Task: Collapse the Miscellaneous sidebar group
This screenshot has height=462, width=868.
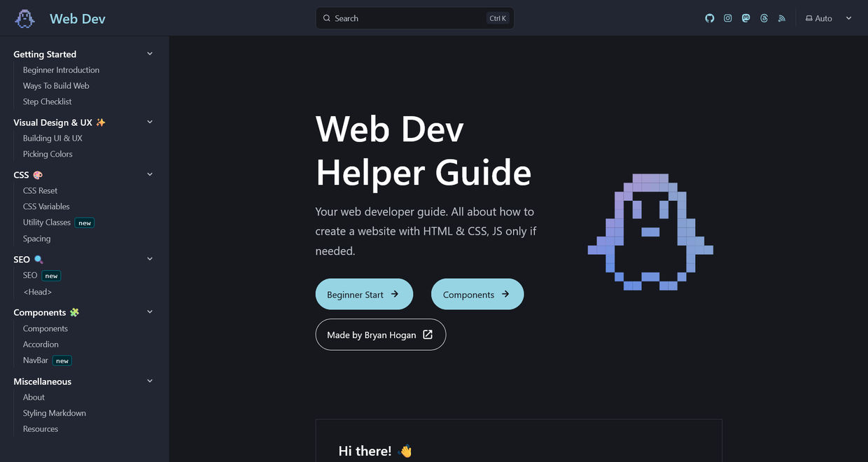Action: click(150, 381)
